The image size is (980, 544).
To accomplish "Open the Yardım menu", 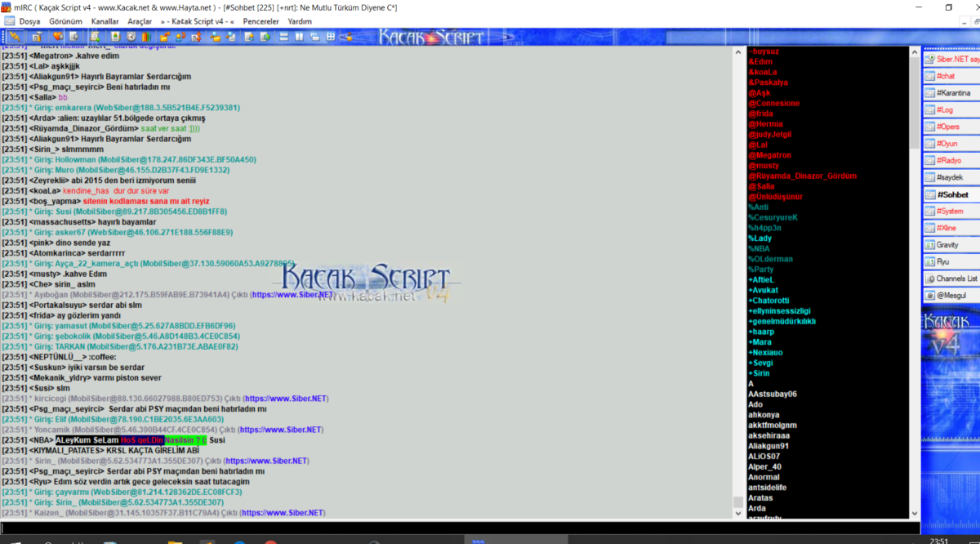I will (300, 21).
